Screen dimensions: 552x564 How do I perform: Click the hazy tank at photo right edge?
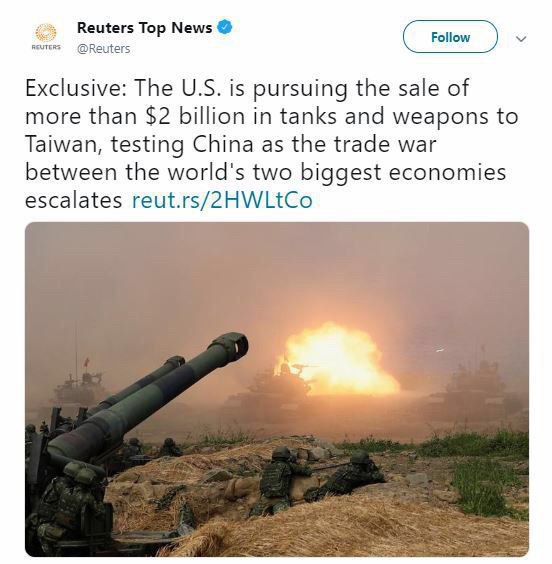(478, 390)
